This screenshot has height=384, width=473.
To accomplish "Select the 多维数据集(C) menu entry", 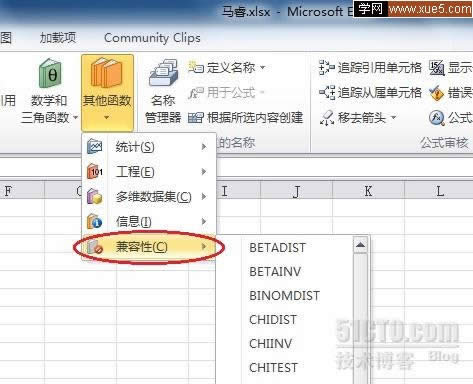I will pyautogui.click(x=149, y=197).
